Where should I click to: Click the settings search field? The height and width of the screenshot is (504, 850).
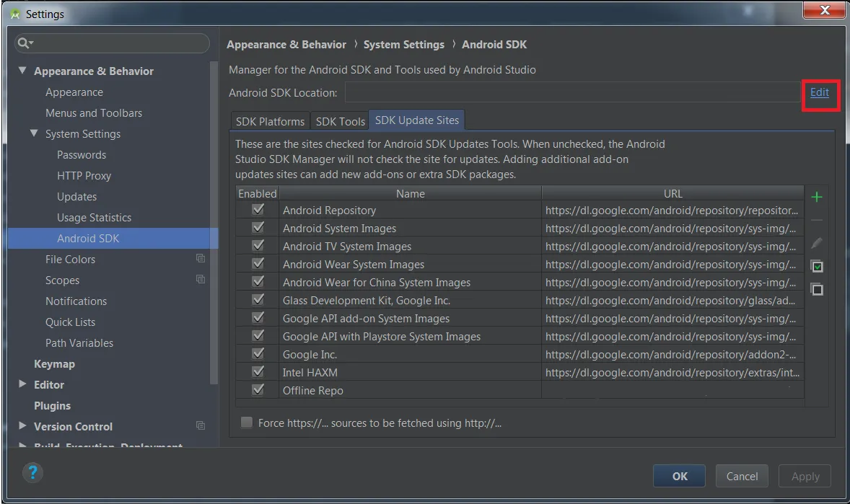(113, 43)
